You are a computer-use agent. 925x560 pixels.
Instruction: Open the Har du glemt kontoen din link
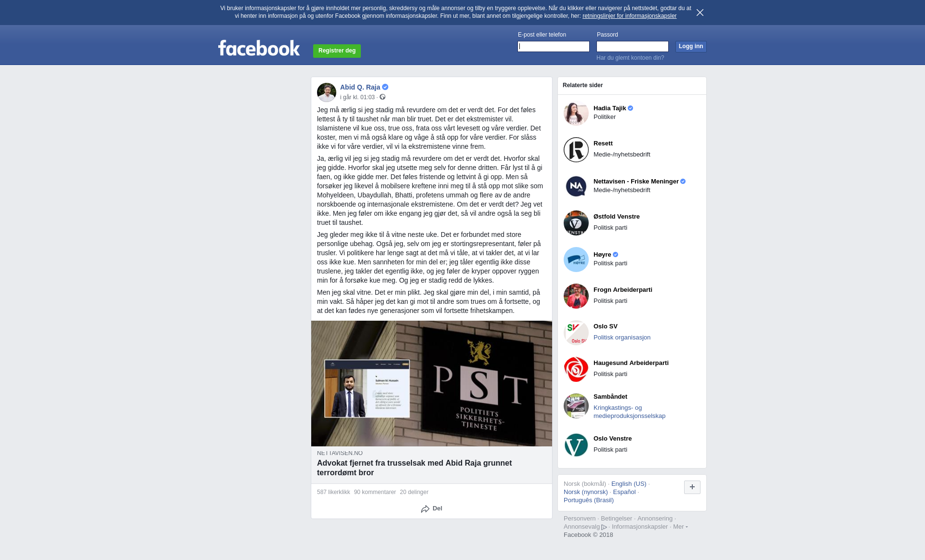630,58
